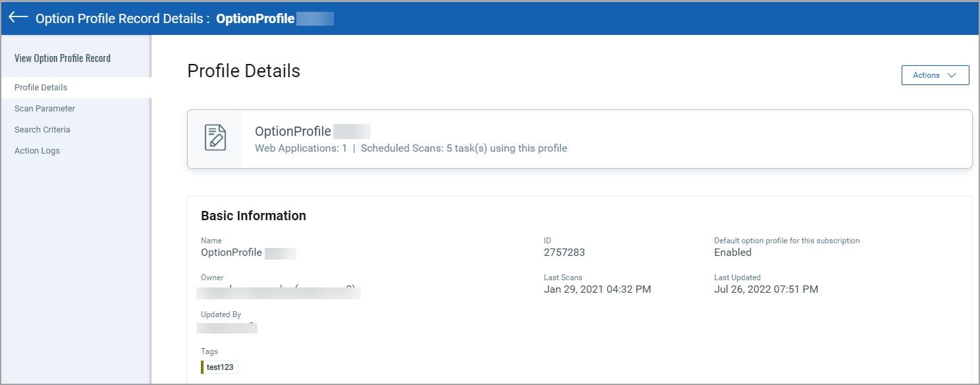Image resolution: width=980 pixels, height=385 pixels.
Task: Click the Updated By field value
Action: pyautogui.click(x=227, y=327)
